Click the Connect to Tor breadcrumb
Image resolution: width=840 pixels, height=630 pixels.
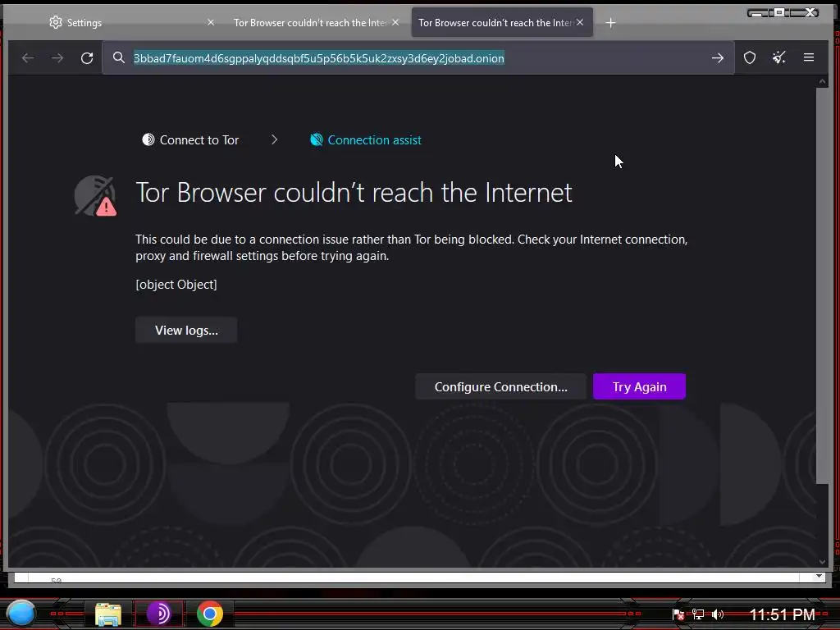pyautogui.click(x=190, y=139)
